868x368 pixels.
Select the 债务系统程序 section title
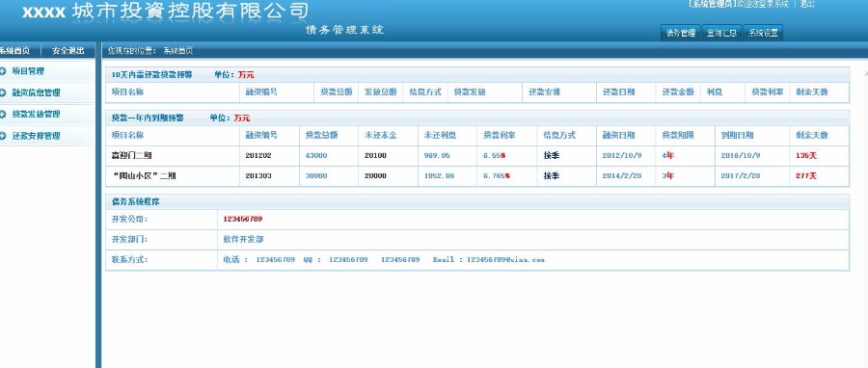(x=136, y=202)
